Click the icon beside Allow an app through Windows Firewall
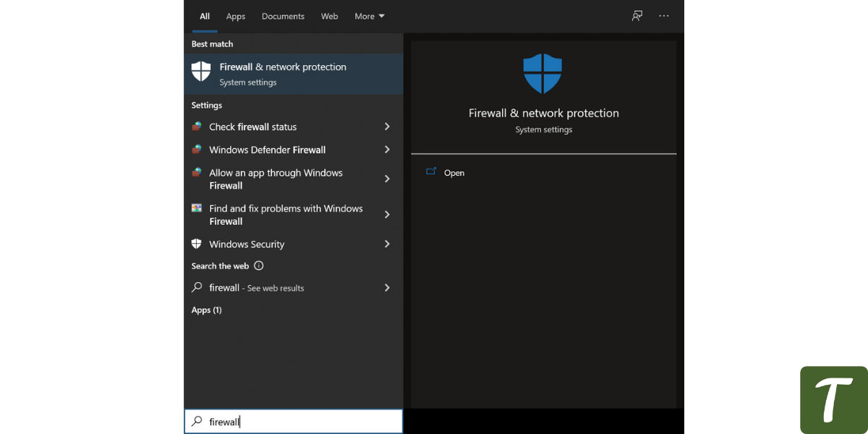The height and width of the screenshot is (434, 868). click(x=197, y=173)
